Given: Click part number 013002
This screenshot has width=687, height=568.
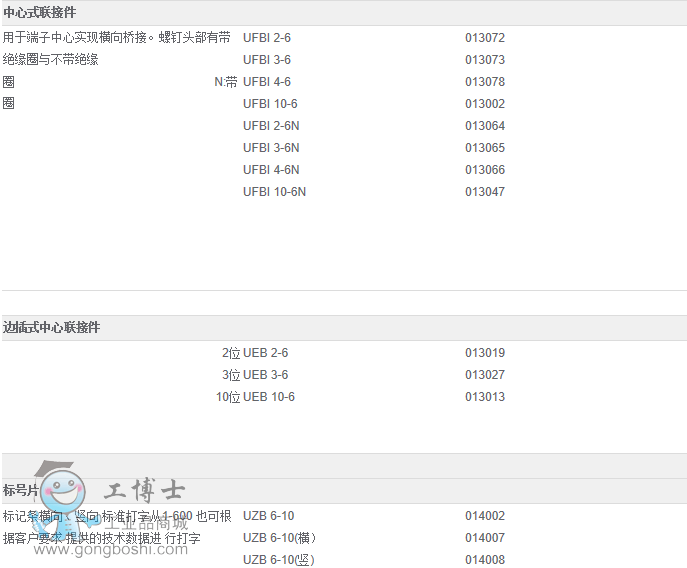Looking at the screenshot, I should (x=485, y=103).
